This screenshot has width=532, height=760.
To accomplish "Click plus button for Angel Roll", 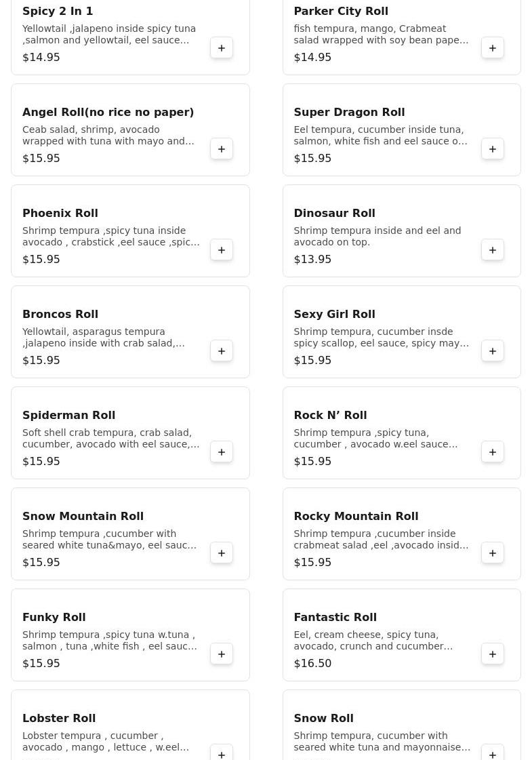I will tap(222, 149).
